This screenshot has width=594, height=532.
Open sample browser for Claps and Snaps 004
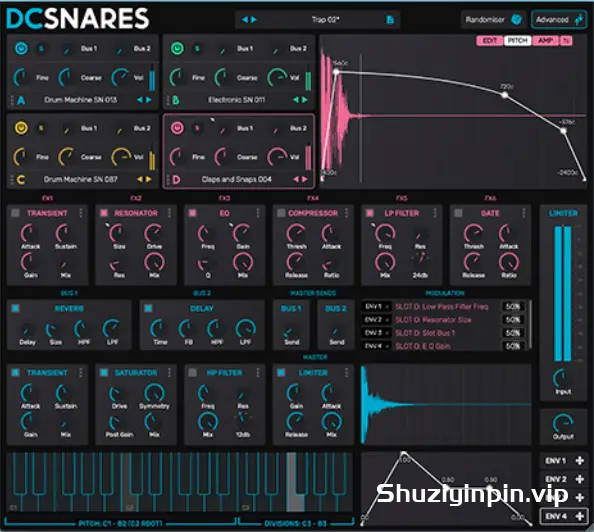tap(236, 179)
